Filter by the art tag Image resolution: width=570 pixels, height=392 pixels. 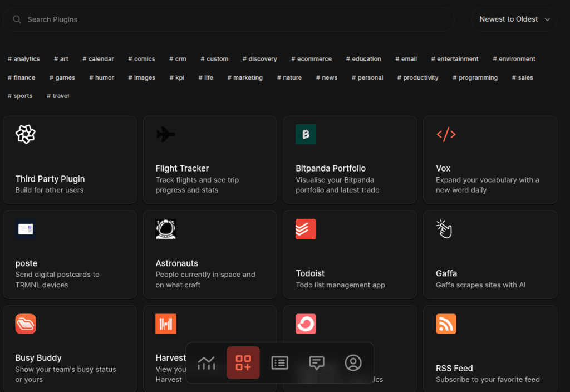click(61, 59)
